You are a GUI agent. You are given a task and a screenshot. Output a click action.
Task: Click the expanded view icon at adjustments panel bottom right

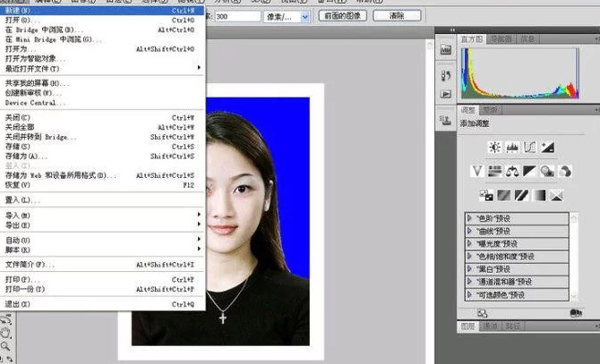(576, 313)
